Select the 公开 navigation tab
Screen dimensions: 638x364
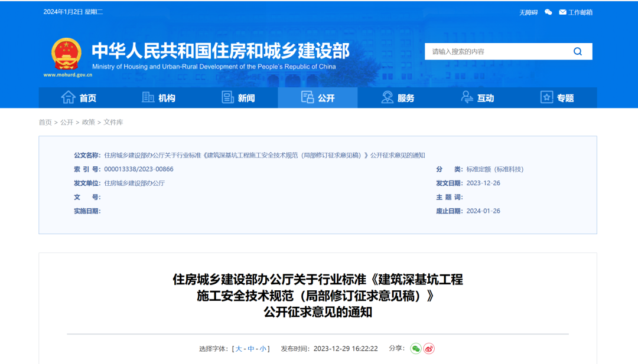(x=318, y=98)
